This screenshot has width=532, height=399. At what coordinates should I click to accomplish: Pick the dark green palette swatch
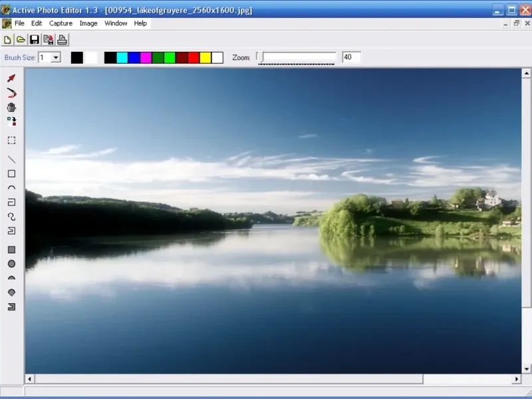[158, 58]
